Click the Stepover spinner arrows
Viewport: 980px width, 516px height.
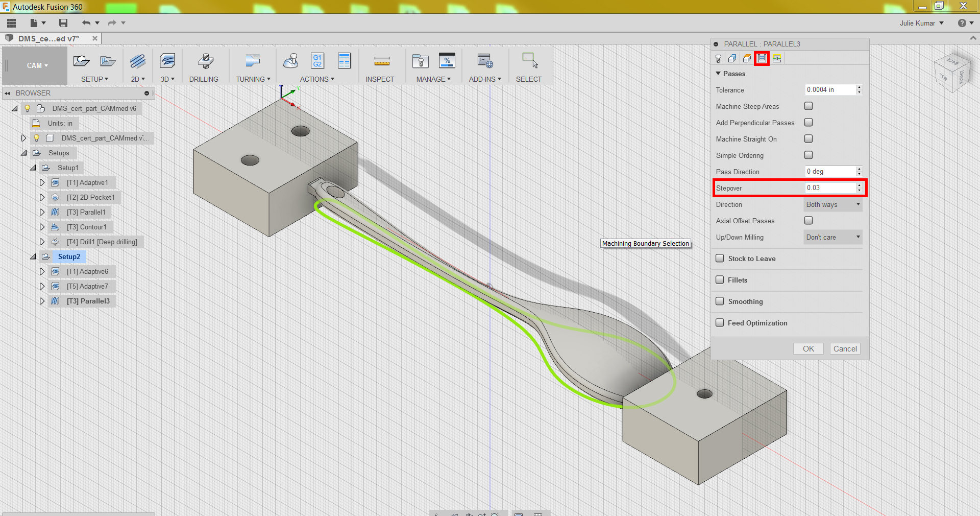[859, 188]
